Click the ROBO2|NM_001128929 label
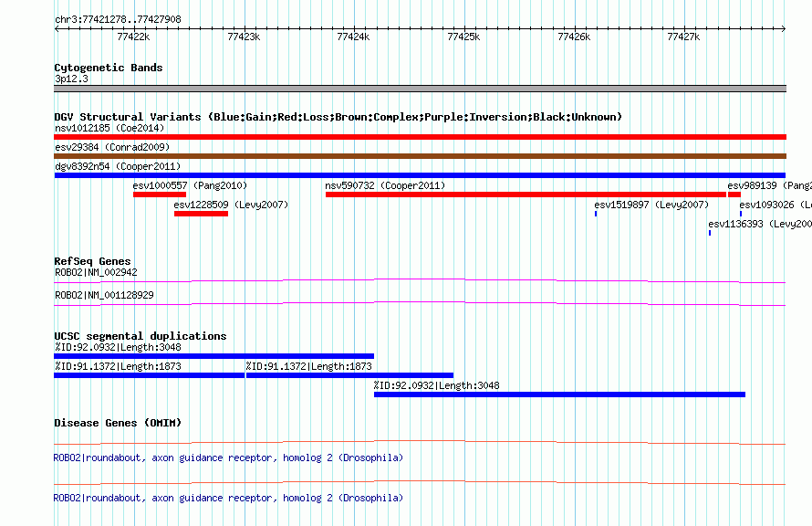Screen dimensions: 812x526 point(104,295)
